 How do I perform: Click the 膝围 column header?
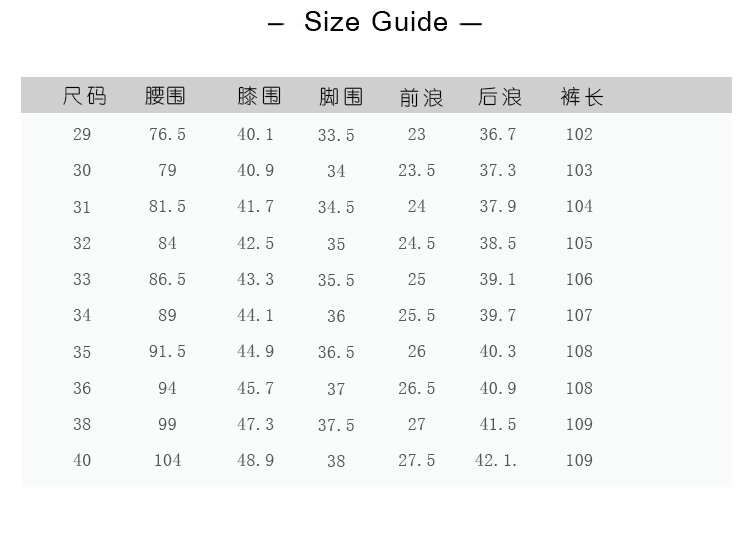point(258,96)
